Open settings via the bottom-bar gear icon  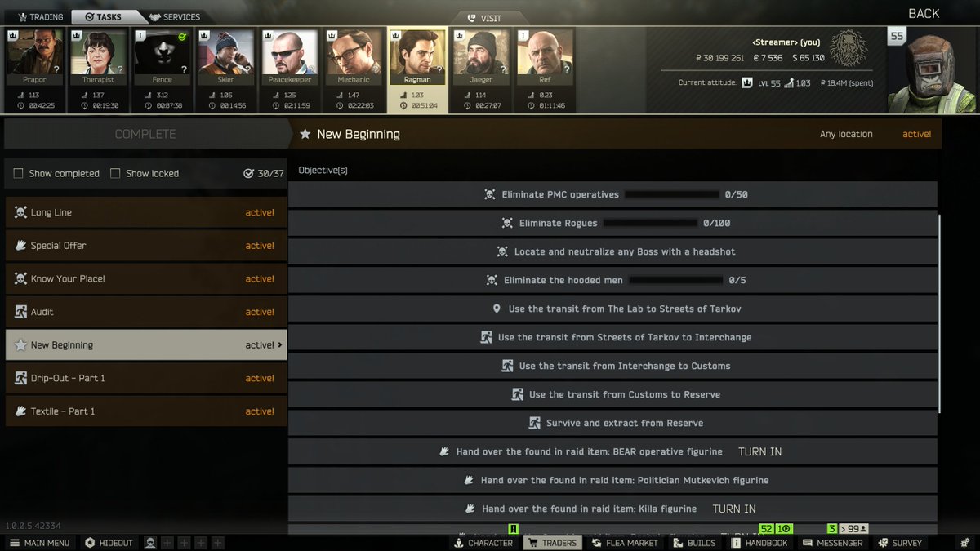tap(965, 543)
